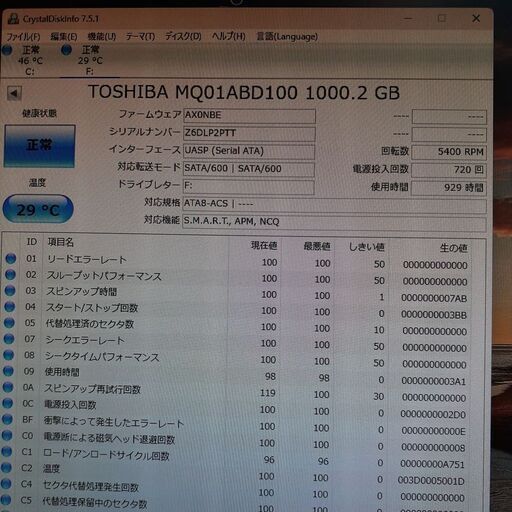Screen dimensions: 512x512
Task: Click status orb for ID C1 load/unload cycles
Action: click(x=7, y=451)
